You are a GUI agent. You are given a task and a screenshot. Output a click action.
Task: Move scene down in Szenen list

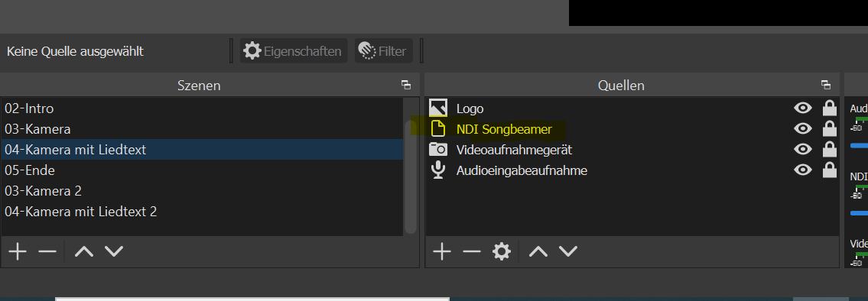coord(114,252)
